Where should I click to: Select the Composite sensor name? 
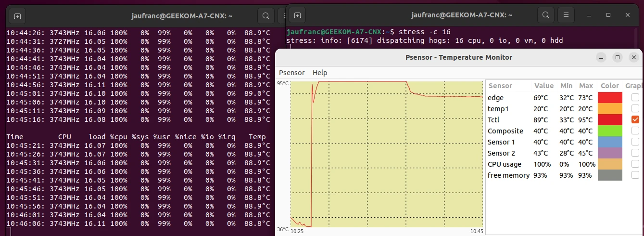(x=505, y=131)
